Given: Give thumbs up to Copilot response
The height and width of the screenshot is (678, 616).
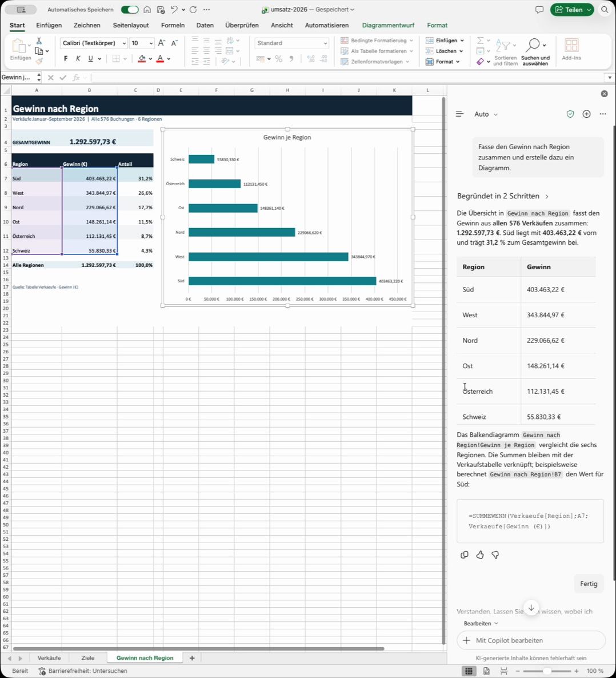Looking at the screenshot, I should tap(480, 555).
